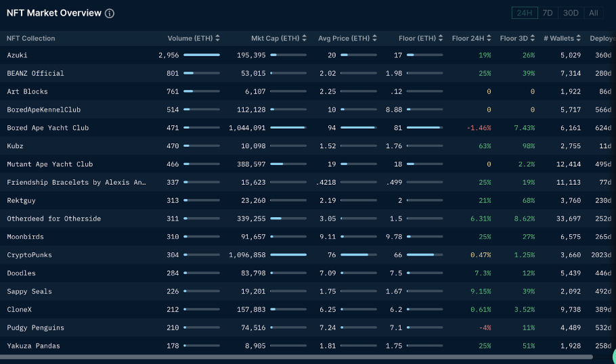Click the sort arrows on Floor (ETH)
The width and height of the screenshot is (616, 364).
pos(441,39)
